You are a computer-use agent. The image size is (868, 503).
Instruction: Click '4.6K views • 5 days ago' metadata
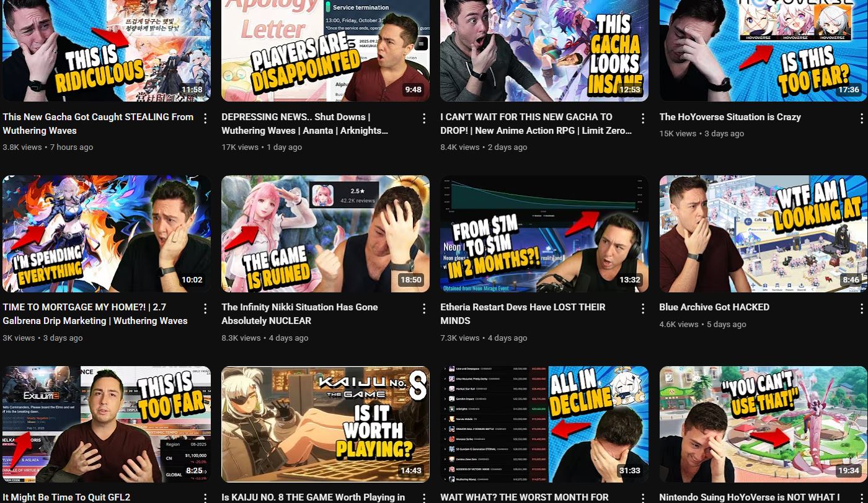(x=702, y=325)
